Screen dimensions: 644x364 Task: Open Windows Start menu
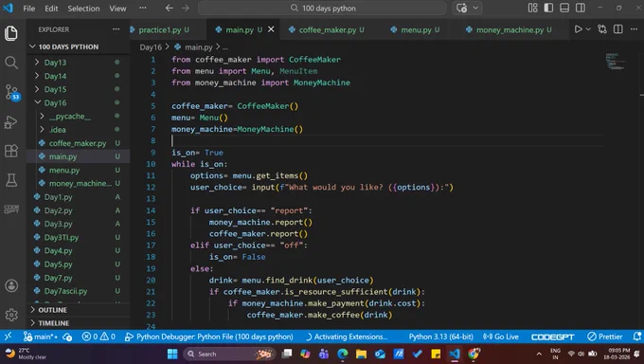point(172,354)
